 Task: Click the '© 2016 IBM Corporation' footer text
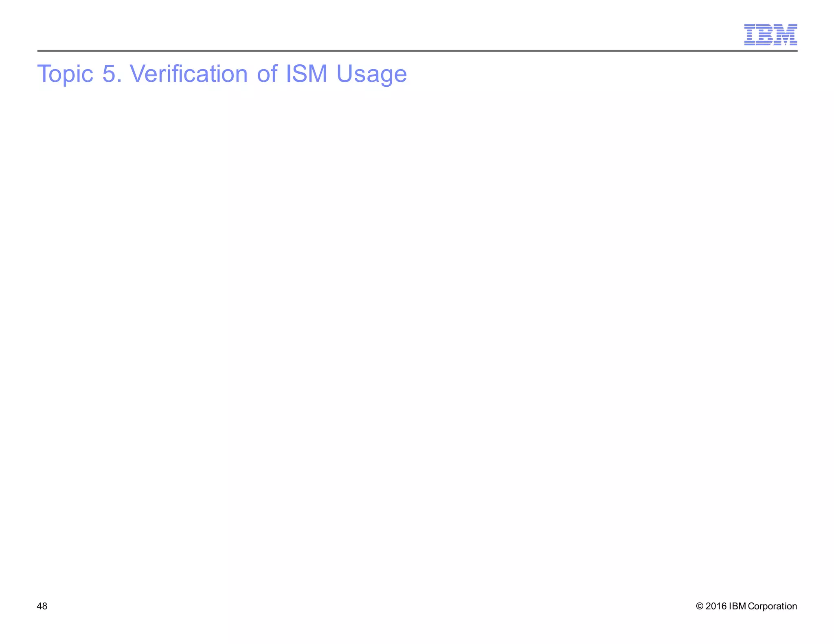pyautogui.click(x=746, y=606)
